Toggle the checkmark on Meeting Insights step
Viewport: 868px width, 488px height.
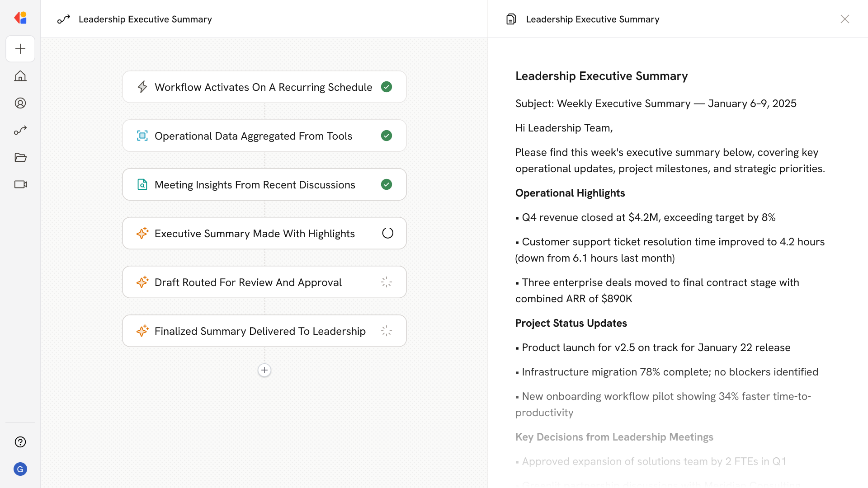pos(387,184)
